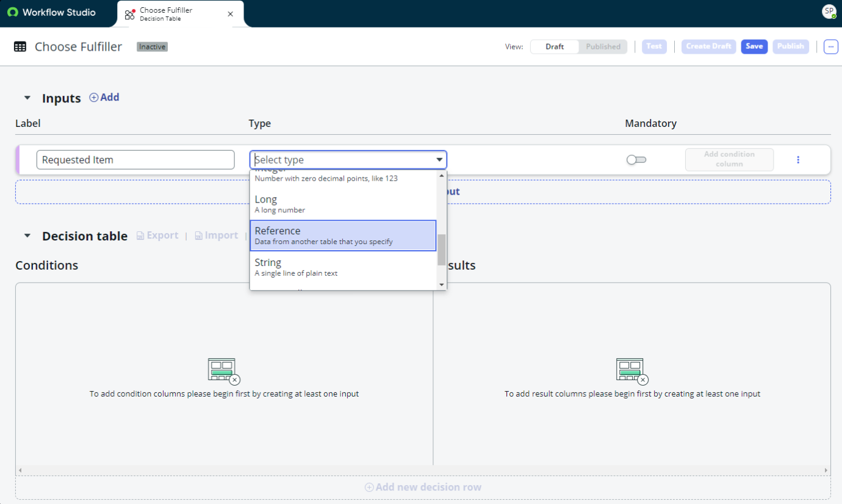Image resolution: width=842 pixels, height=504 pixels.
Task: Open the more actions ellipsis button in header
Action: click(x=831, y=46)
